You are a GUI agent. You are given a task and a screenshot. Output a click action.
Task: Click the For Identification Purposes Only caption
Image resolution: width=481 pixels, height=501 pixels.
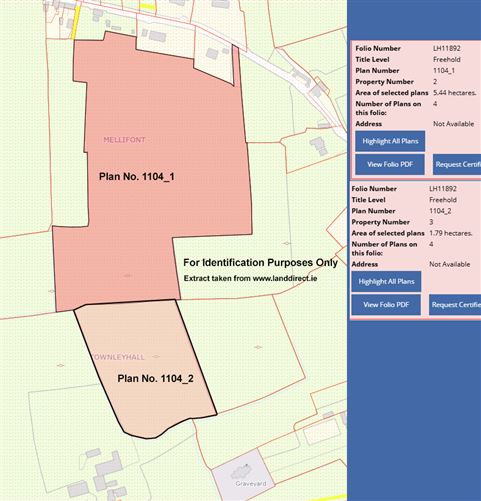click(x=261, y=263)
